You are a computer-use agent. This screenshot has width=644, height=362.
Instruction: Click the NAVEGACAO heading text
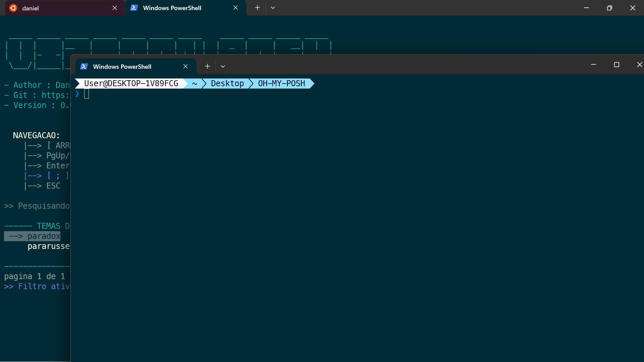point(36,136)
